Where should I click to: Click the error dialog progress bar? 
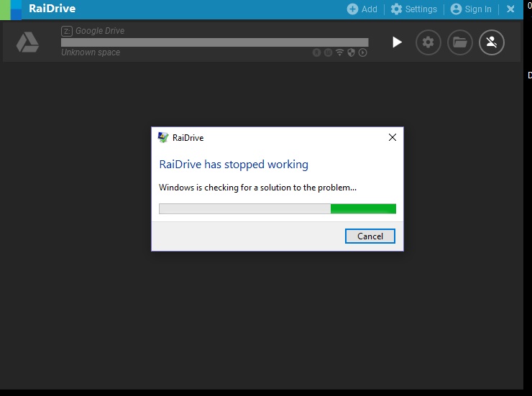278,208
